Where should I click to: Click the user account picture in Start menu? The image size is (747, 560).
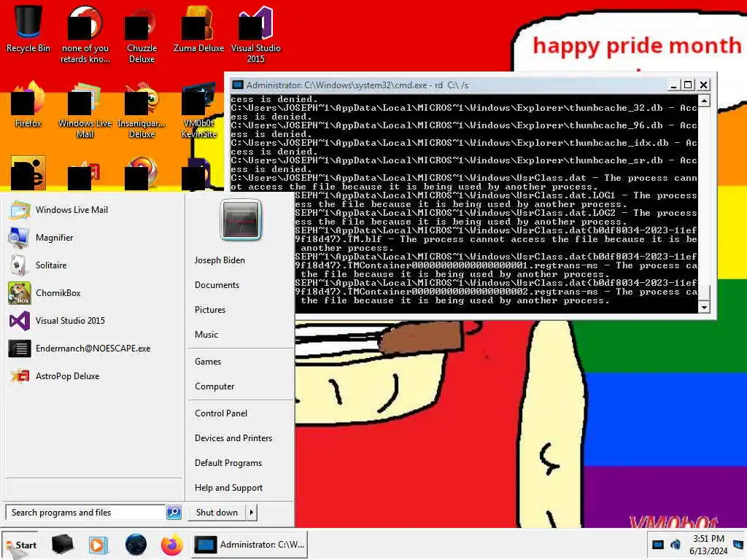[x=241, y=219]
